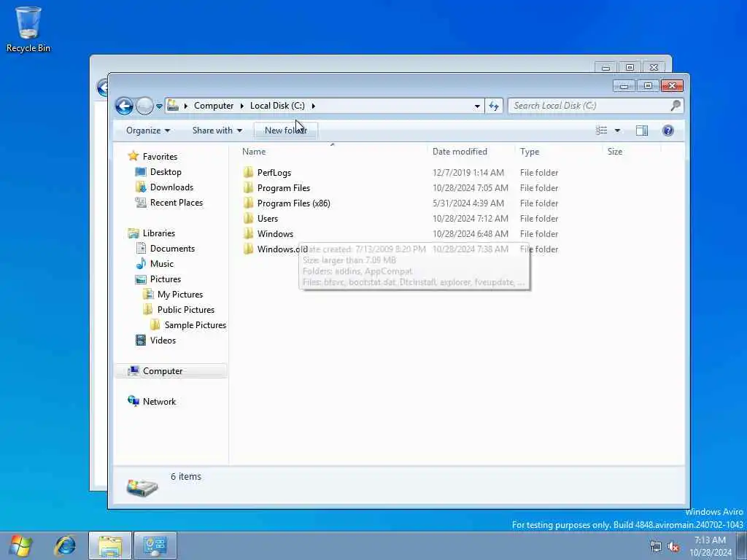The width and height of the screenshot is (747, 560).
Task: Select the PerfLogs folder icon
Action: [248, 172]
